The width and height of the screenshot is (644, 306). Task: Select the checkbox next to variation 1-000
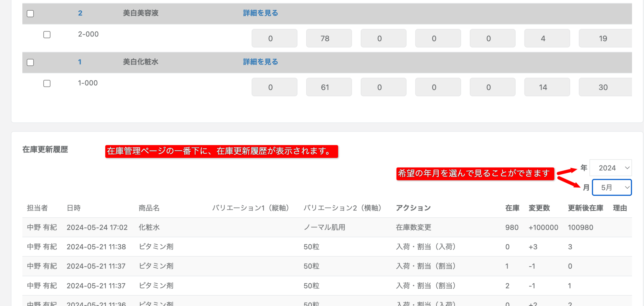(47, 84)
